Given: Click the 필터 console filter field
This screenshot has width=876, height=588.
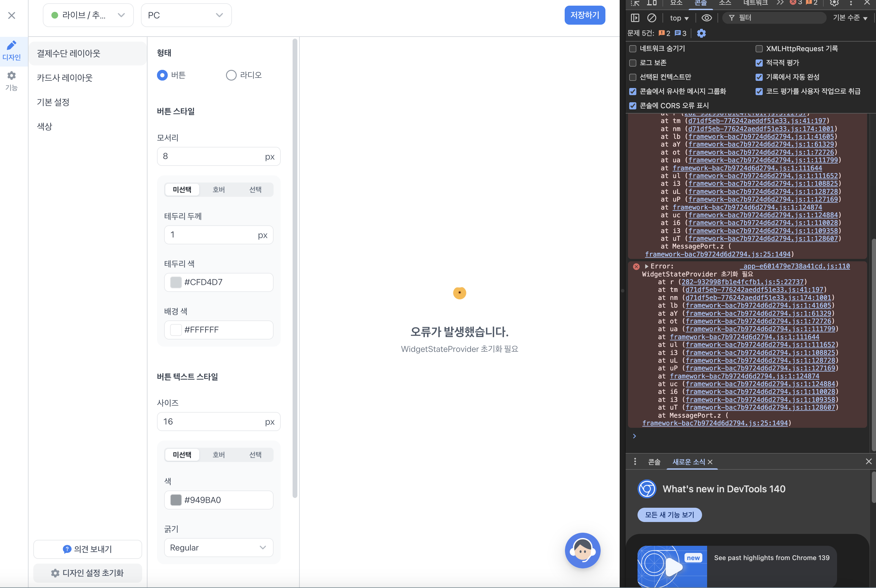Looking at the screenshot, I should (x=774, y=18).
